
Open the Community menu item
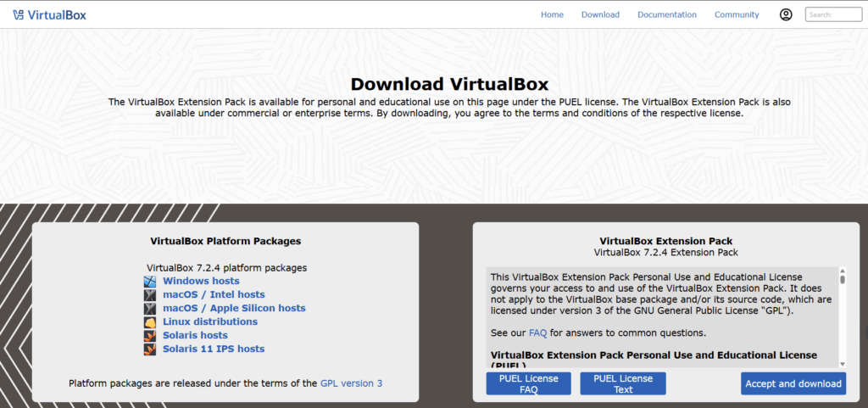pyautogui.click(x=737, y=14)
